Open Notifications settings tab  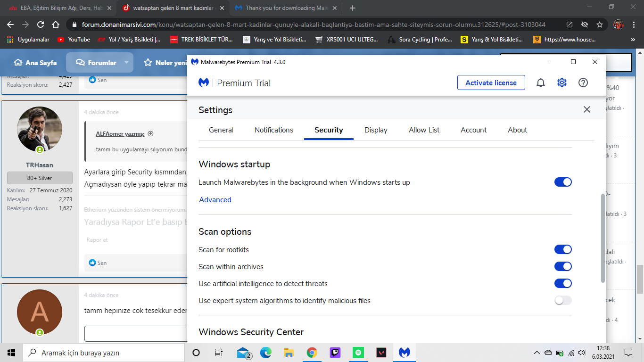coord(274,130)
